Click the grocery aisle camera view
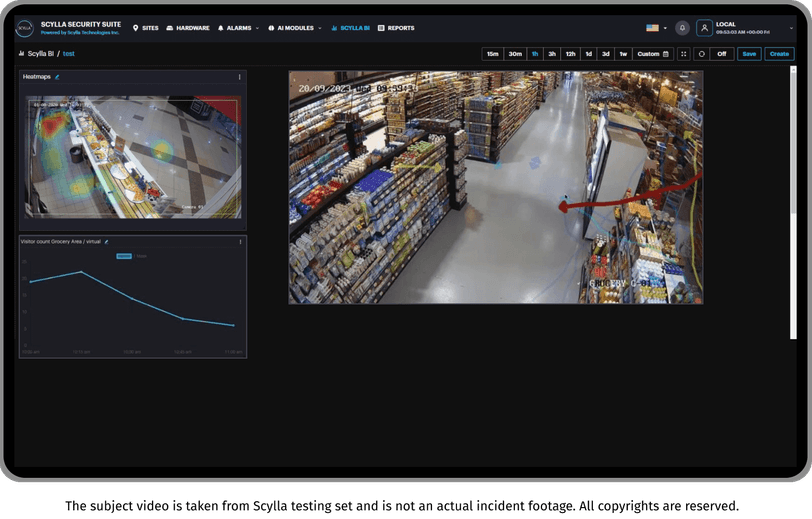 [496, 188]
